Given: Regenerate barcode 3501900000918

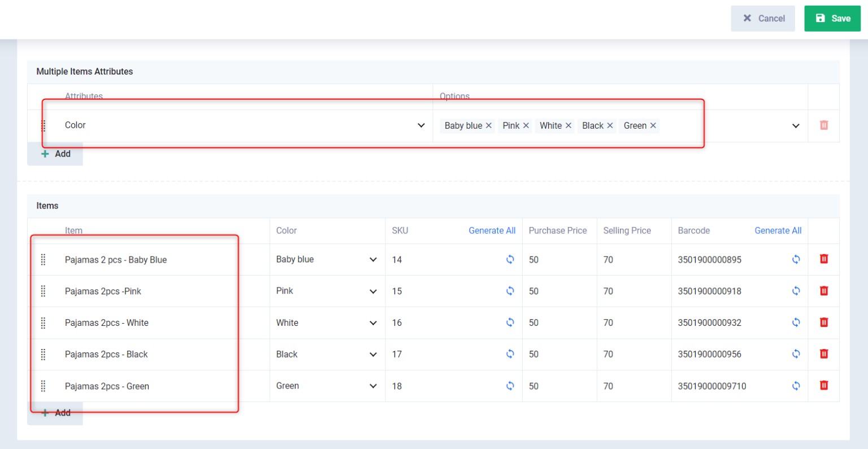Looking at the screenshot, I should coord(796,291).
